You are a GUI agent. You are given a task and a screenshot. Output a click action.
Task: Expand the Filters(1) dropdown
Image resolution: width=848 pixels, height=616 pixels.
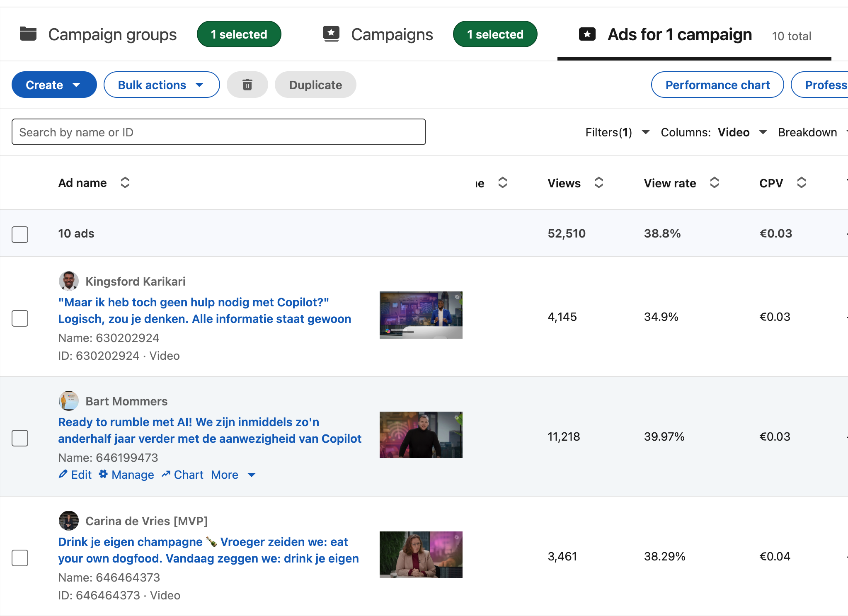(x=617, y=132)
